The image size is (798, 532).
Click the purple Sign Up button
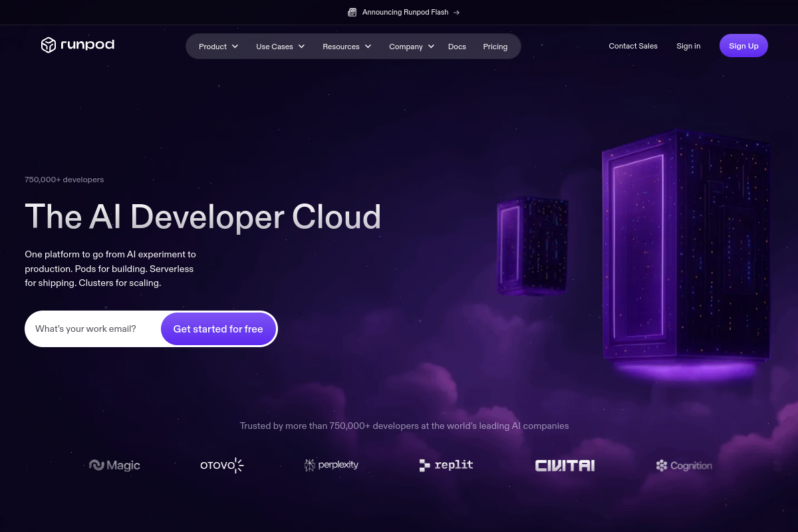pos(743,46)
